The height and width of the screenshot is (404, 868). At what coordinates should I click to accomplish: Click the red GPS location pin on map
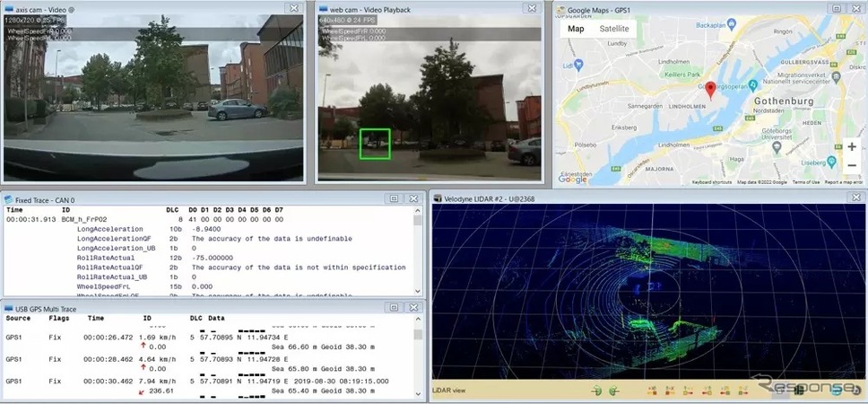(x=711, y=90)
